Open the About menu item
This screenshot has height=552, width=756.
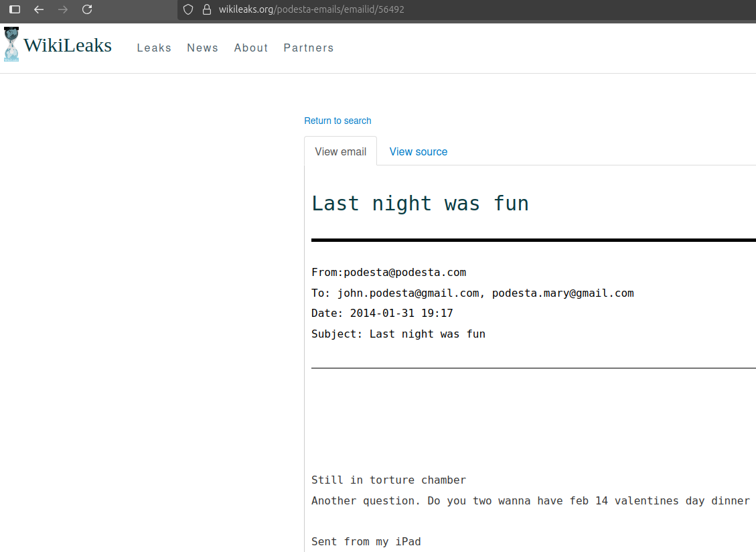(250, 48)
